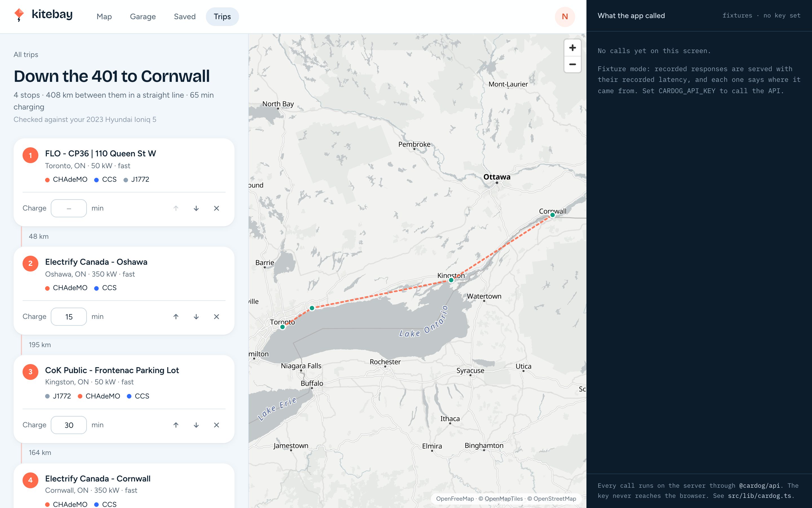Click FLO - CP36 | 110 Queen St W
This screenshot has width=812, height=508.
(101, 154)
